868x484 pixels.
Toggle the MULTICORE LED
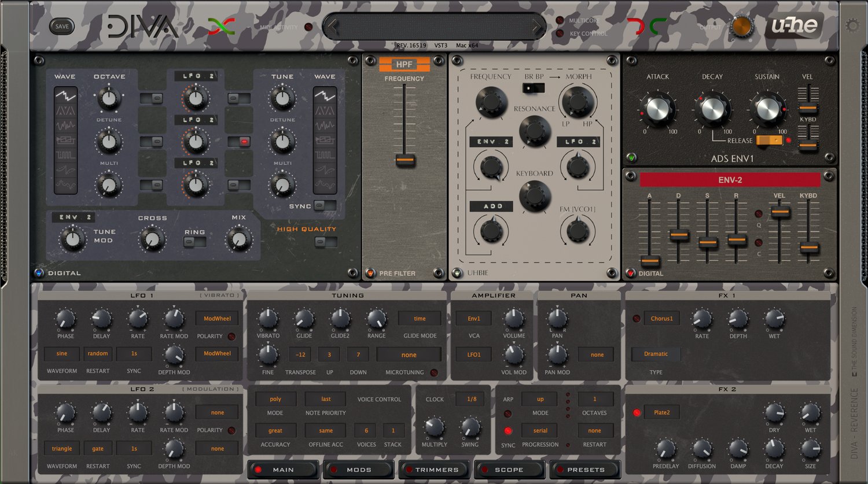(x=560, y=20)
